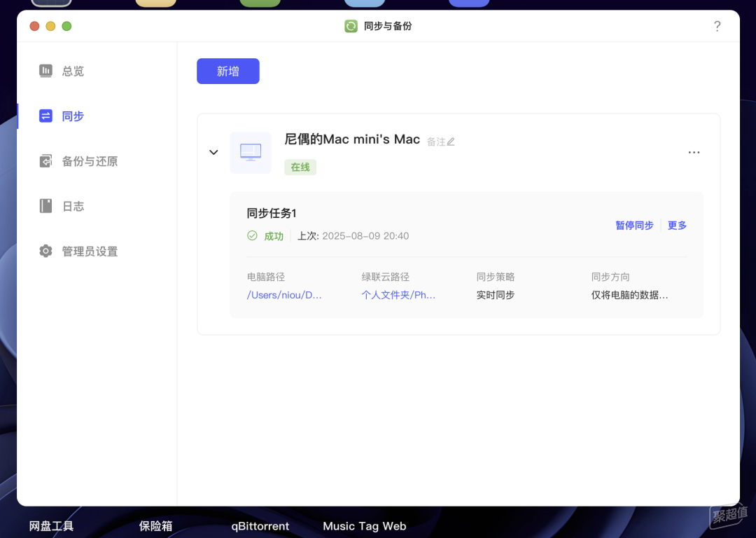Click 暂停同步 to pause syncing
The height and width of the screenshot is (538, 756).
[634, 226]
